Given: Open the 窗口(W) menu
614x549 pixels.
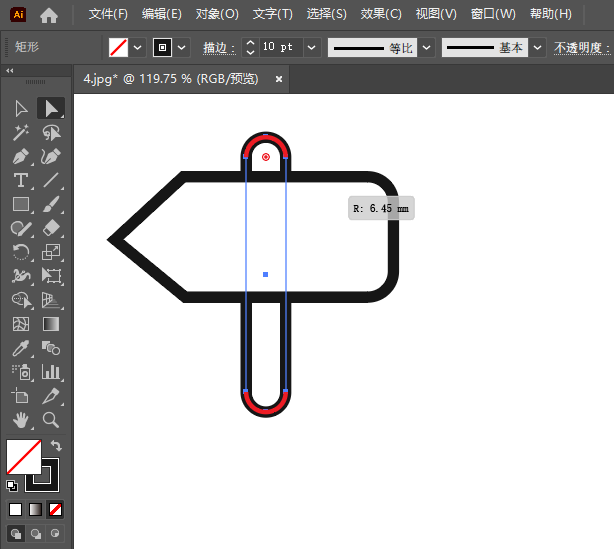Looking at the screenshot, I should 493,14.
